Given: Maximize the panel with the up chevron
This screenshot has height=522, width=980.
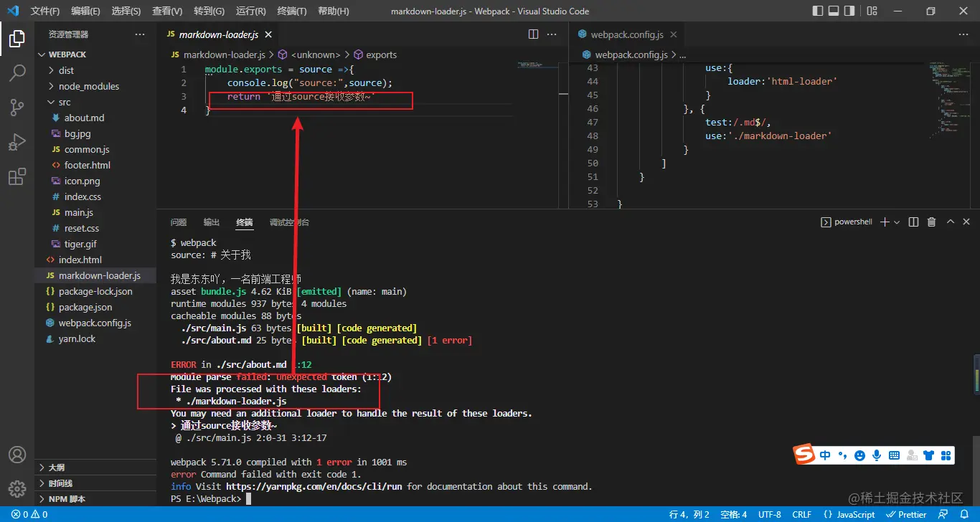Looking at the screenshot, I should (951, 222).
